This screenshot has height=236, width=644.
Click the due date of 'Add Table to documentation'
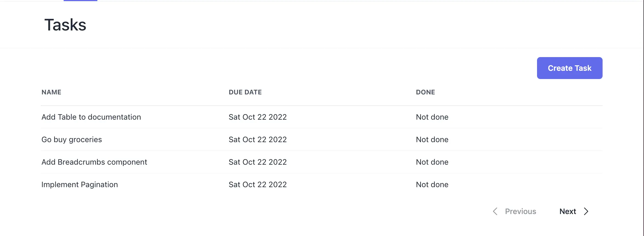click(258, 117)
